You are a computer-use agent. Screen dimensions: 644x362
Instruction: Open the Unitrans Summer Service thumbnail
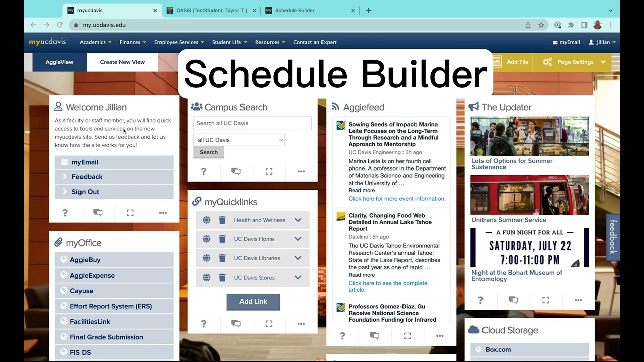[529, 195]
